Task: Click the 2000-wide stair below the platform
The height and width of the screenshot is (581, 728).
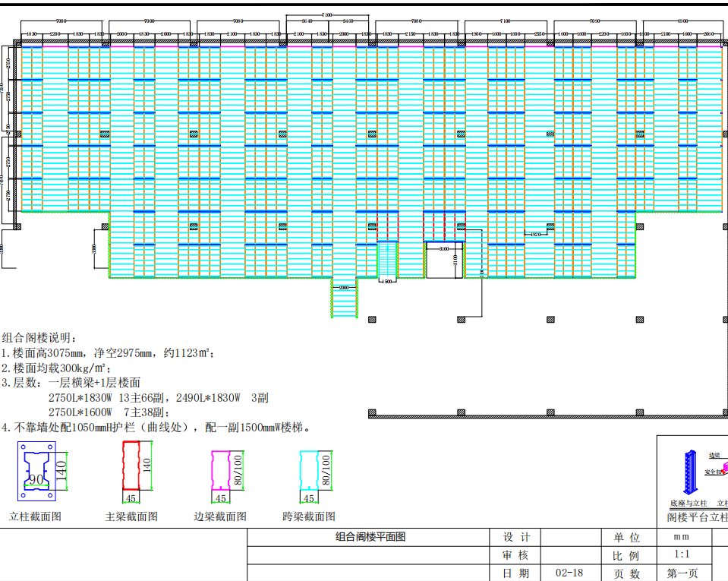Action: (344, 298)
